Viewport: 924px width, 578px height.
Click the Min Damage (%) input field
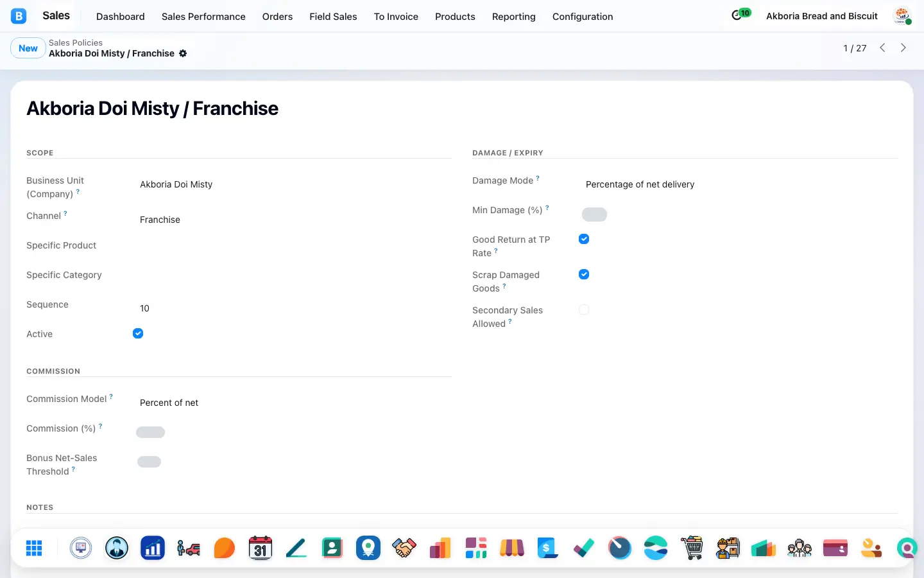[x=594, y=215]
